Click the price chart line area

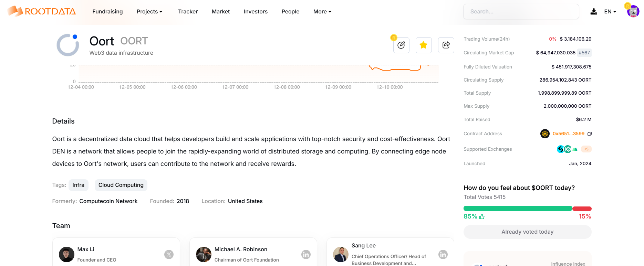(x=258, y=73)
